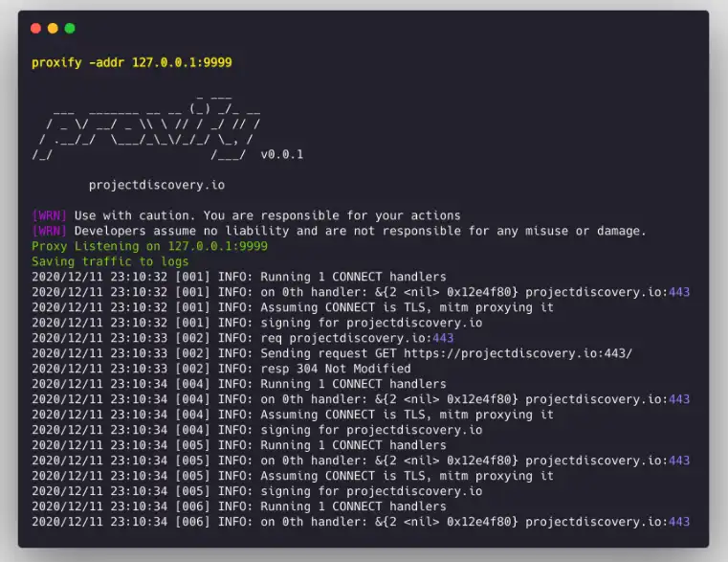Select [005] 'Assuming CONNECT is TLS' log line

point(293,476)
